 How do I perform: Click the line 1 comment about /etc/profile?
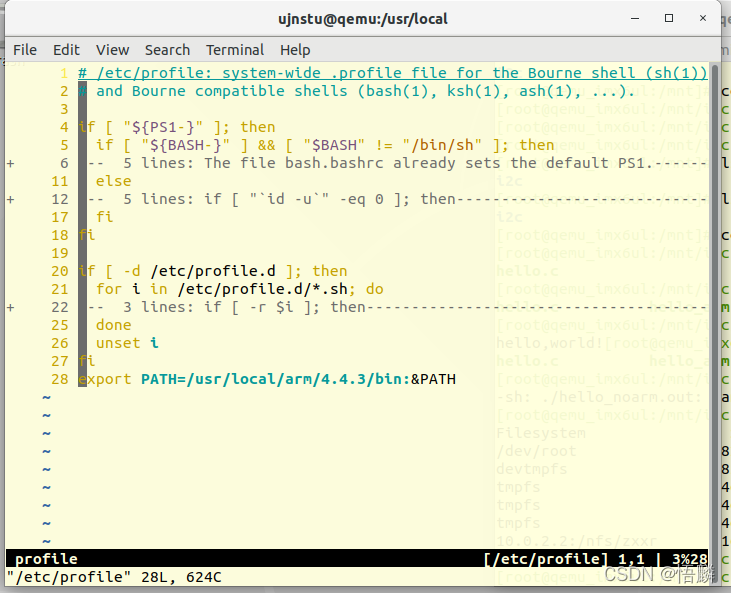(x=393, y=73)
